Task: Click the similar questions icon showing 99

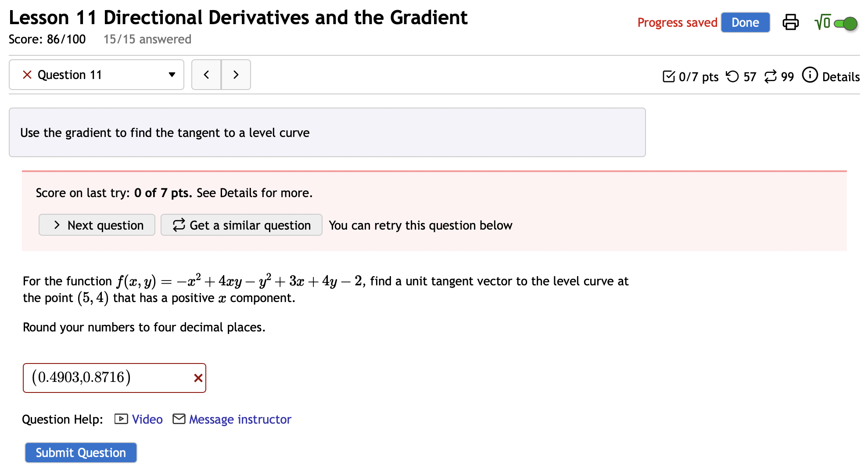Action: coord(770,76)
